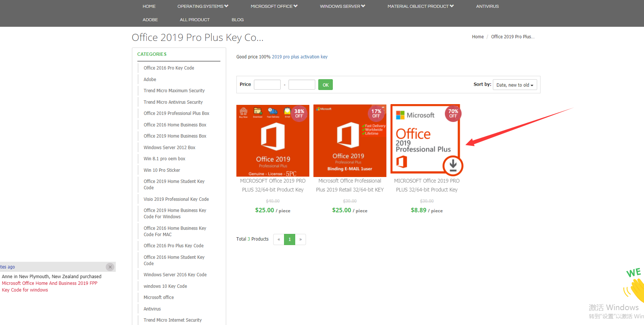Click purchased product link in notification popup
The width and height of the screenshot is (644, 325).
50,287
